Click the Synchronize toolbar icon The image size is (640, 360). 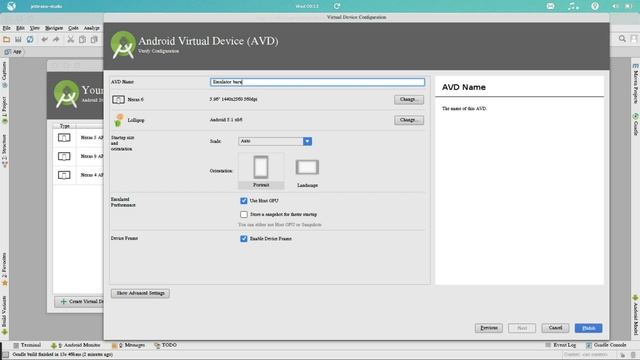30,40
